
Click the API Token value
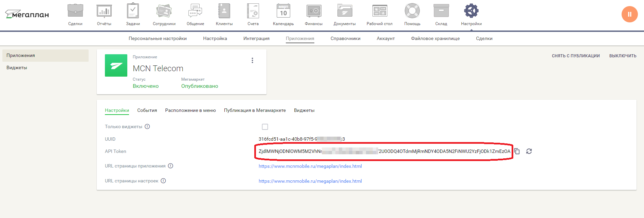(384, 151)
